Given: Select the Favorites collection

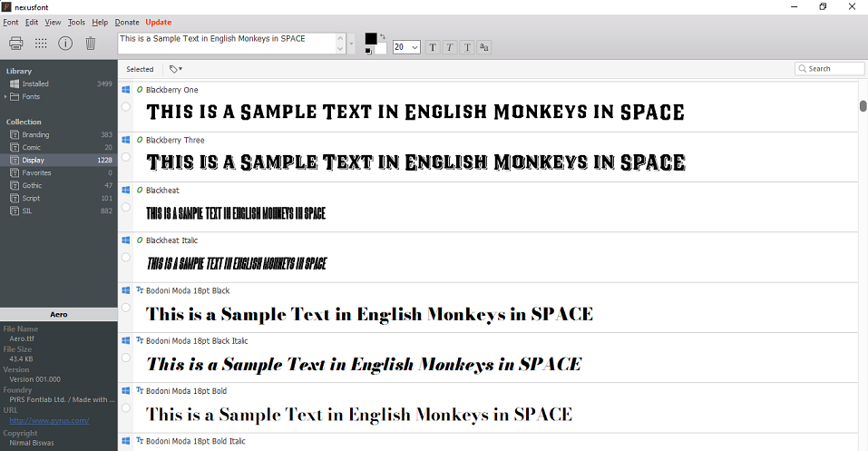Looking at the screenshot, I should 59,172.
